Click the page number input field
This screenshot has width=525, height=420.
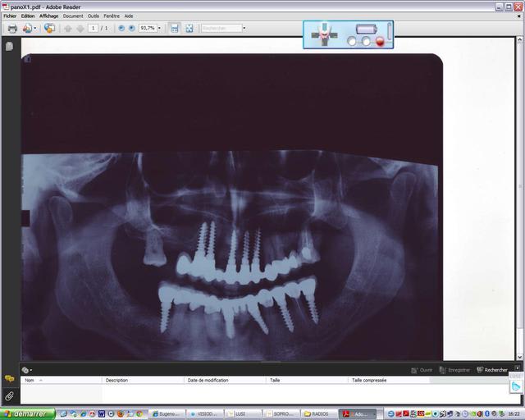pos(94,28)
